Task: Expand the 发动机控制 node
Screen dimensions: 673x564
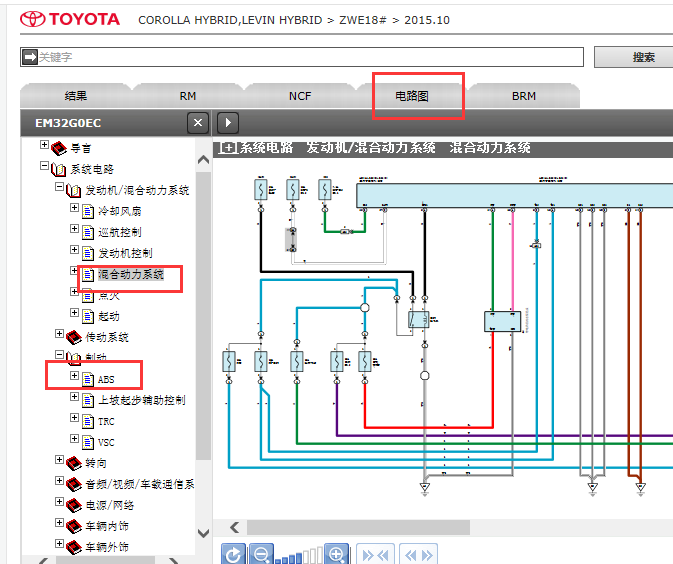Action: coord(74,250)
